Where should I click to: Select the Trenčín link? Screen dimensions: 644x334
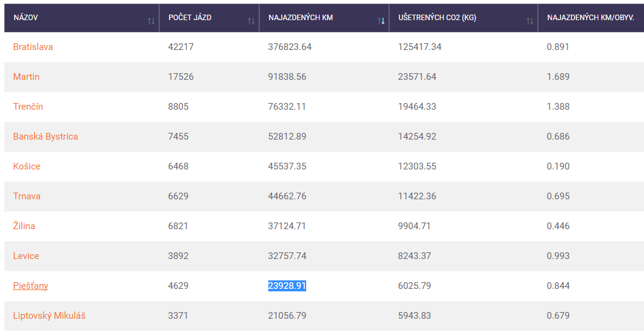28,107
